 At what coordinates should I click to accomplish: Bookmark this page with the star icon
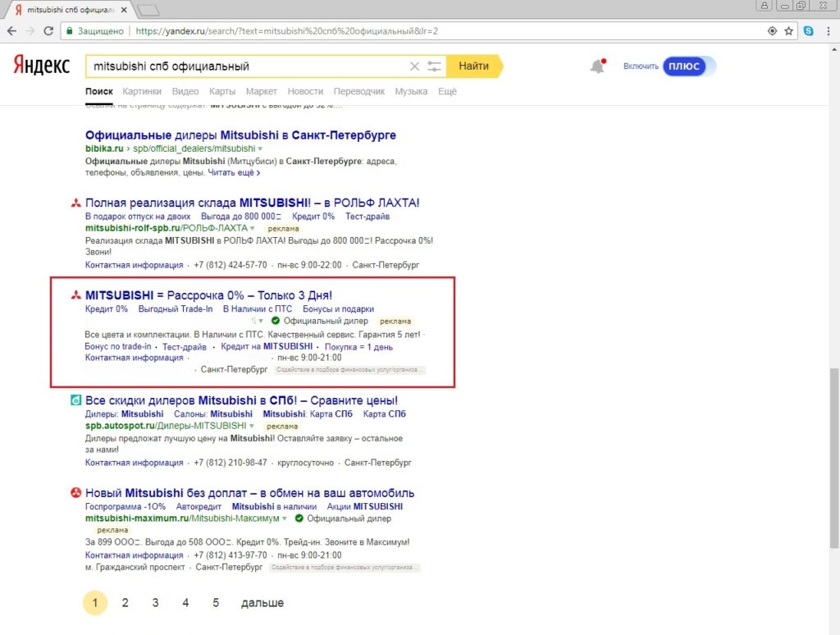pos(788,31)
